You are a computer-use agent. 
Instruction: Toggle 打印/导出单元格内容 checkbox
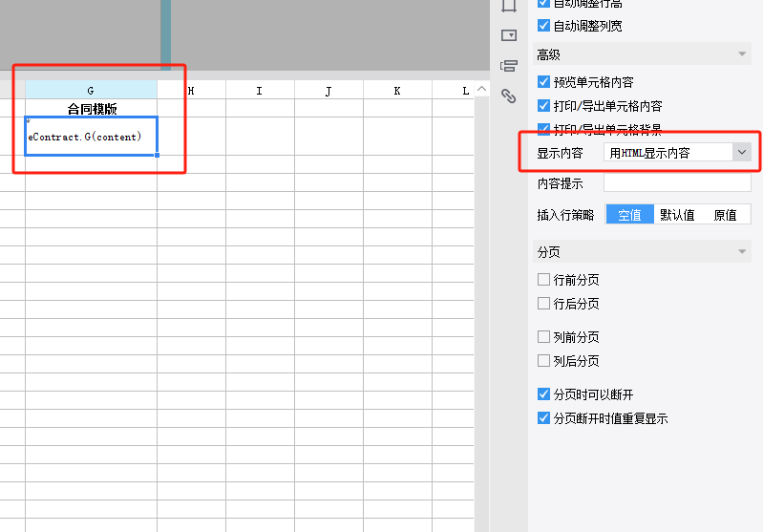pos(543,106)
